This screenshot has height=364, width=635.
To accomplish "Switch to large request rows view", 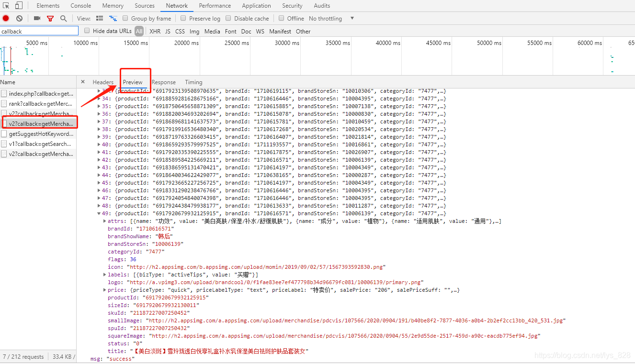I will [100, 18].
